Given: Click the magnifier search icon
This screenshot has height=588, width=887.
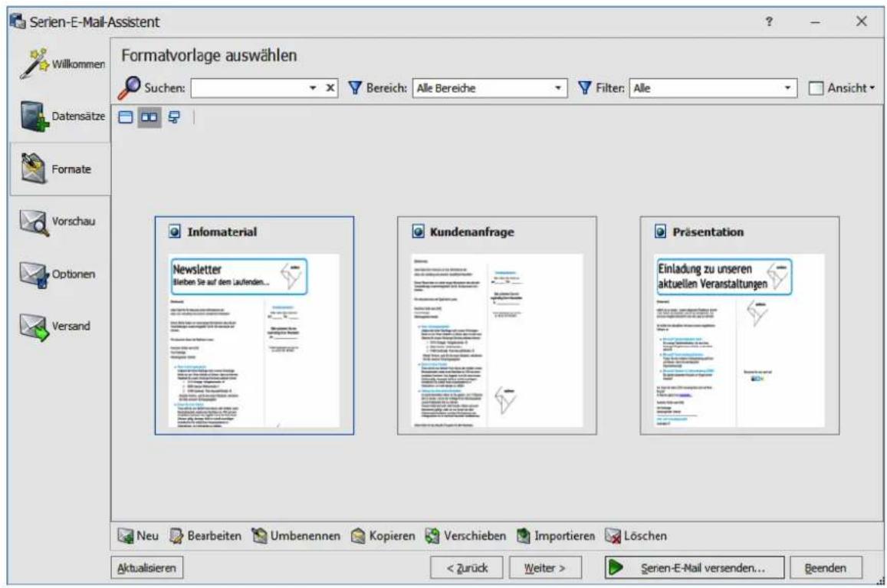Looking at the screenshot, I should [129, 87].
